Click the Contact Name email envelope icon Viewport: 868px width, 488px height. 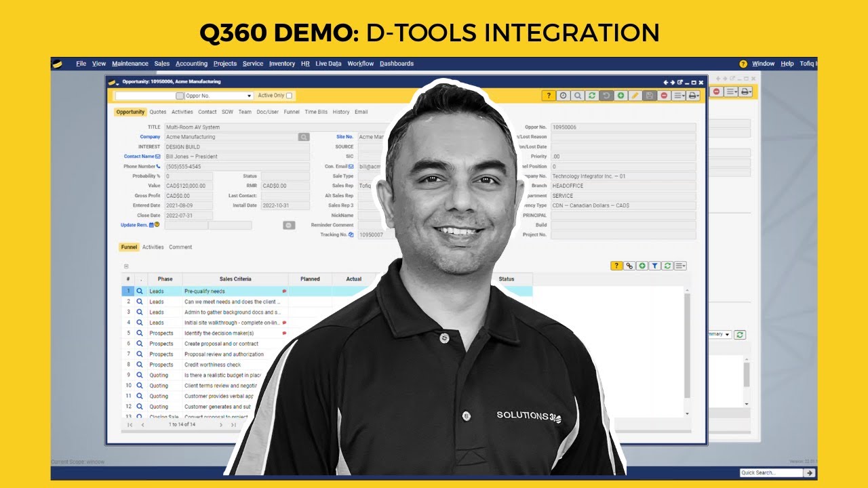pyautogui.click(x=158, y=157)
